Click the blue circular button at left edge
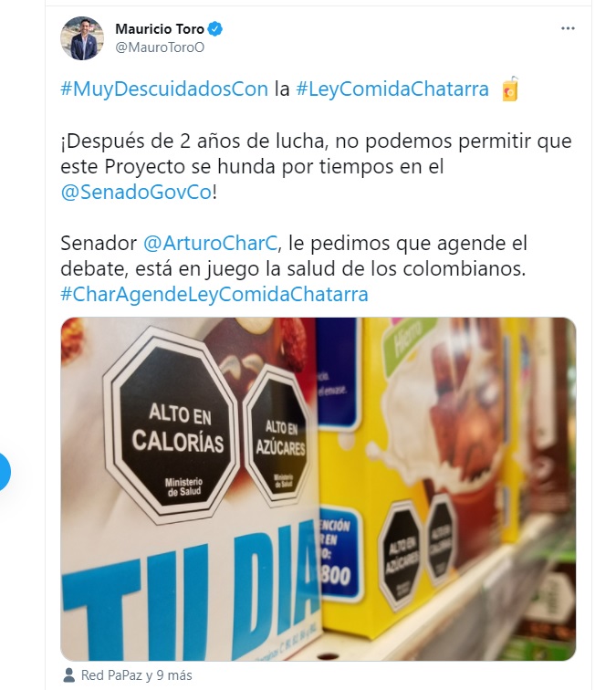This screenshot has height=690, width=616. [3, 471]
